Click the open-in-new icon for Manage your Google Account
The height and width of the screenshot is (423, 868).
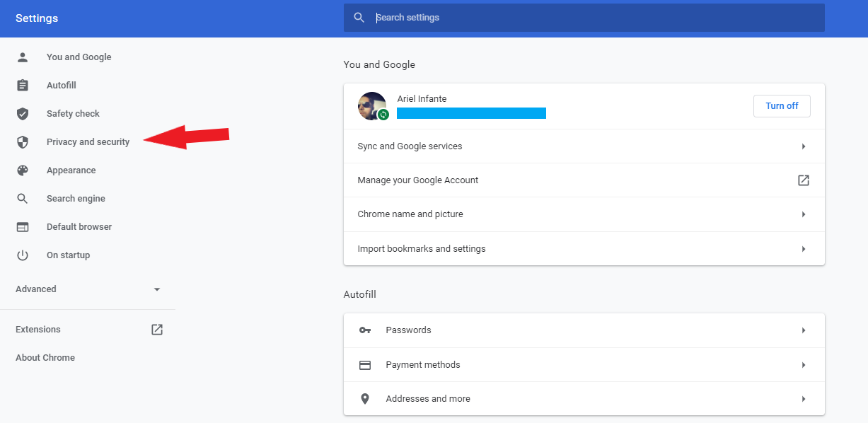coord(804,180)
